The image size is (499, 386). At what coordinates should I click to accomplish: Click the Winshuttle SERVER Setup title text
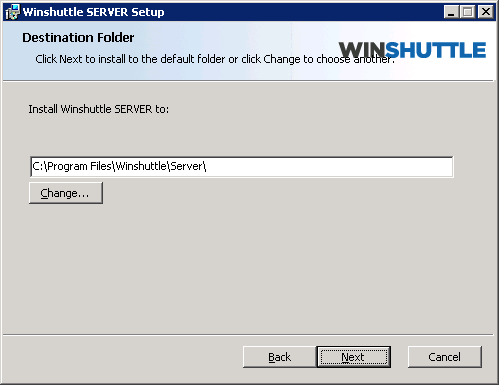[x=94, y=12]
